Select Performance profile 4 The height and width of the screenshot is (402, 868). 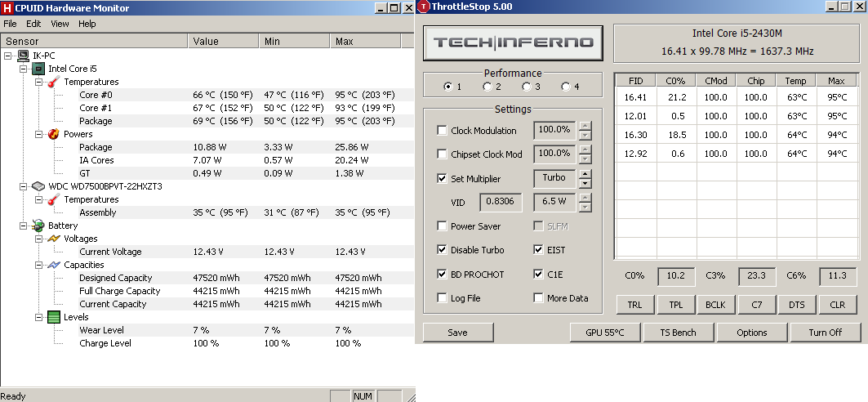pos(566,87)
